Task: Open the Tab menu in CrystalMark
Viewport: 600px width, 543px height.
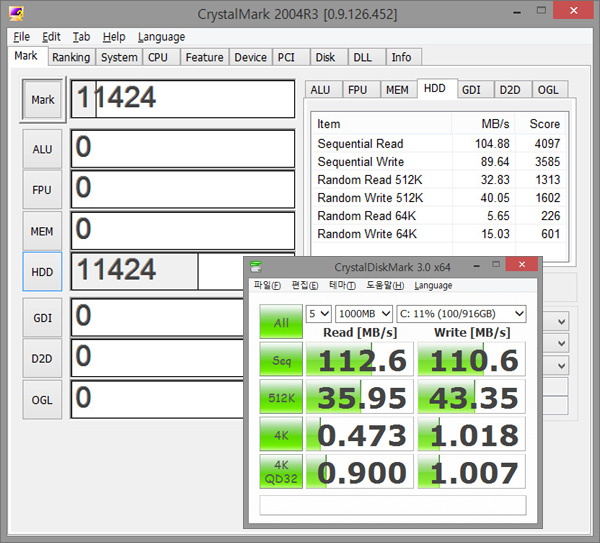Action: pyautogui.click(x=81, y=37)
